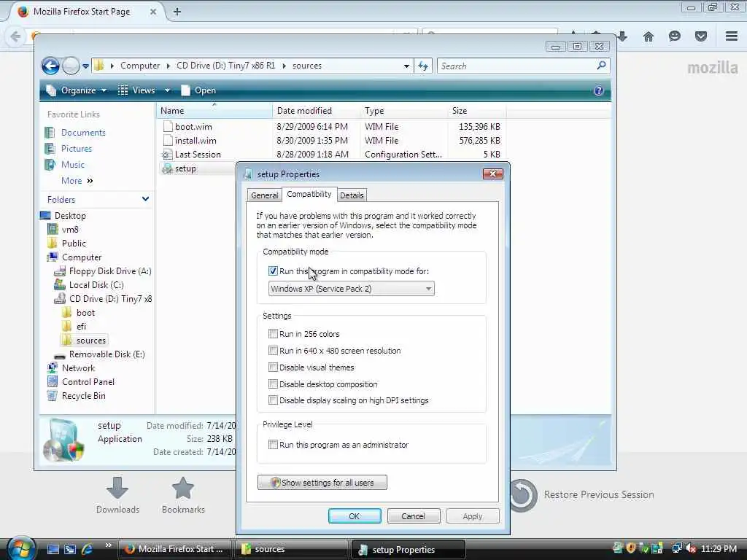Launch Internet Explorer from quick launch
Screen dimensions: 747x560
[87, 549]
